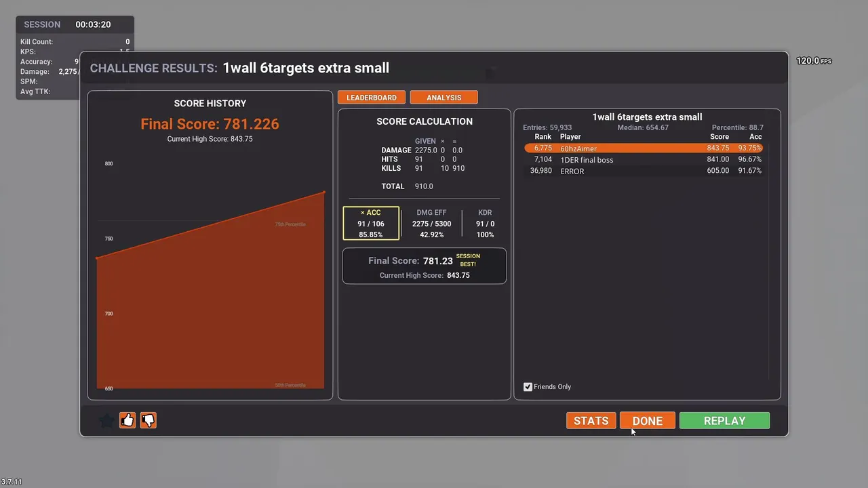Select the DMG EFF stat box
This screenshot has width=868, height=488.
[x=431, y=224]
